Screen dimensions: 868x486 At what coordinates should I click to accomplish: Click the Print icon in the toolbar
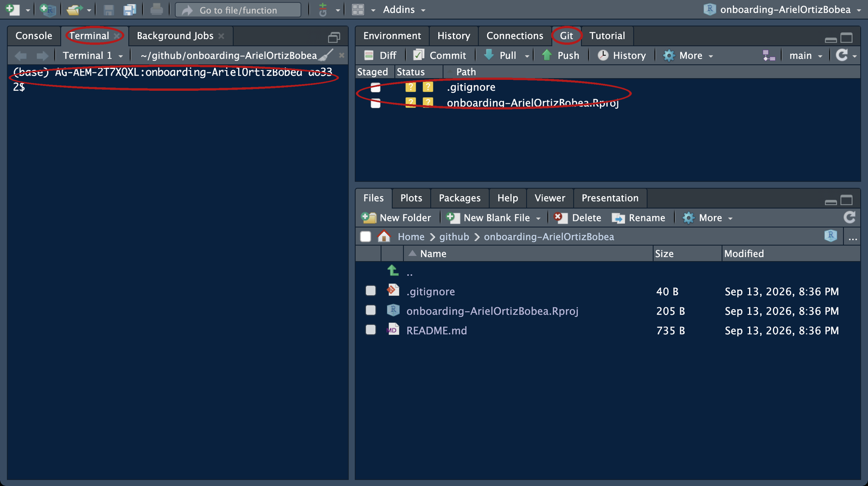pos(157,9)
